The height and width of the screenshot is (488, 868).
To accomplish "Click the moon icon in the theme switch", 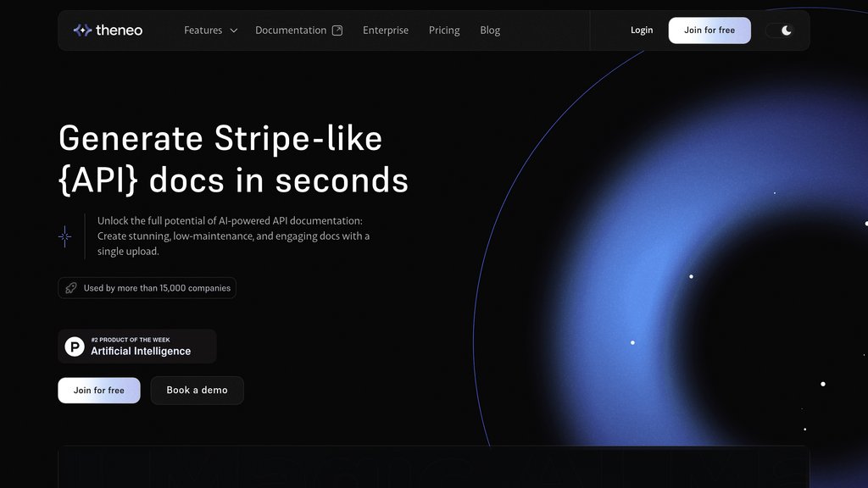I will coord(785,30).
